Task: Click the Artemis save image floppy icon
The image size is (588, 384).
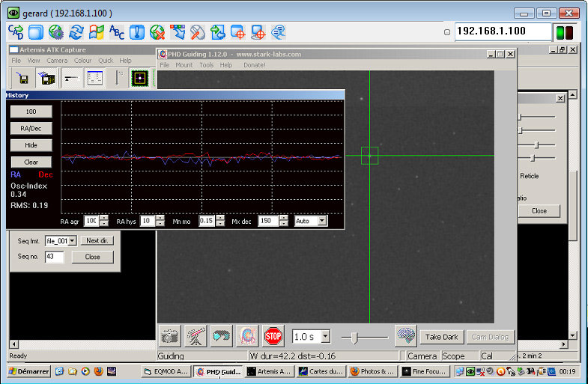Action: pos(22,78)
